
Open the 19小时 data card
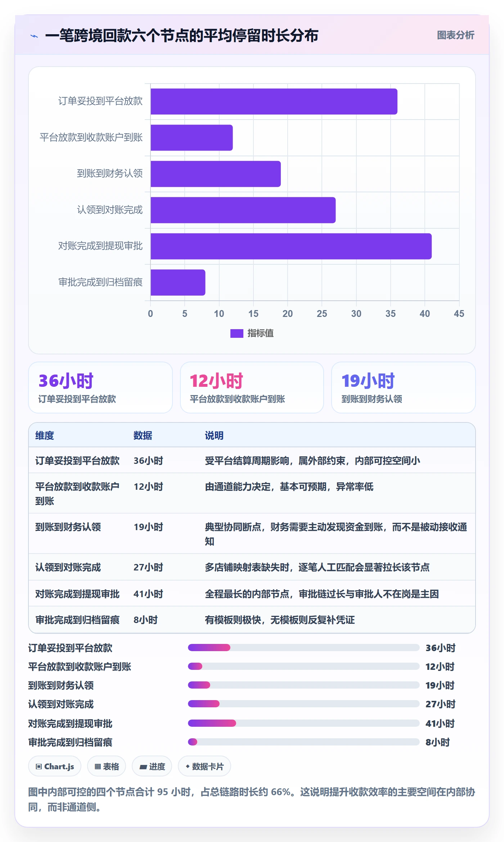404,388
